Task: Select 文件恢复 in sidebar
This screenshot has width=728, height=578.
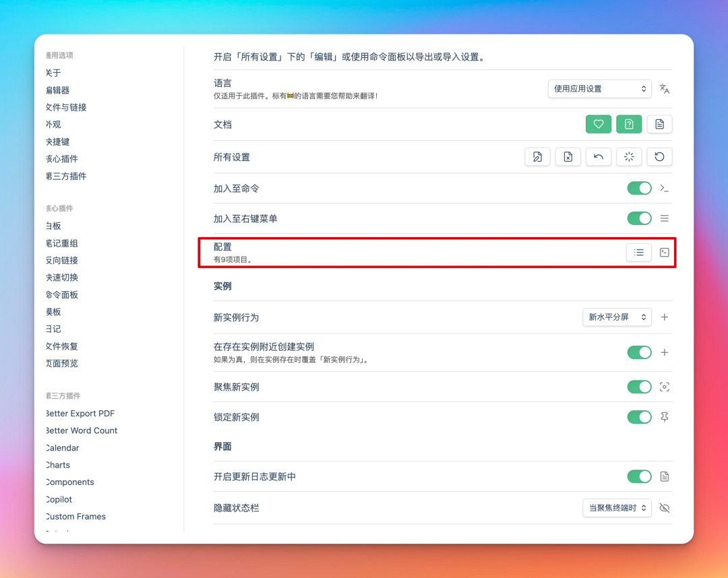Action: (62, 346)
